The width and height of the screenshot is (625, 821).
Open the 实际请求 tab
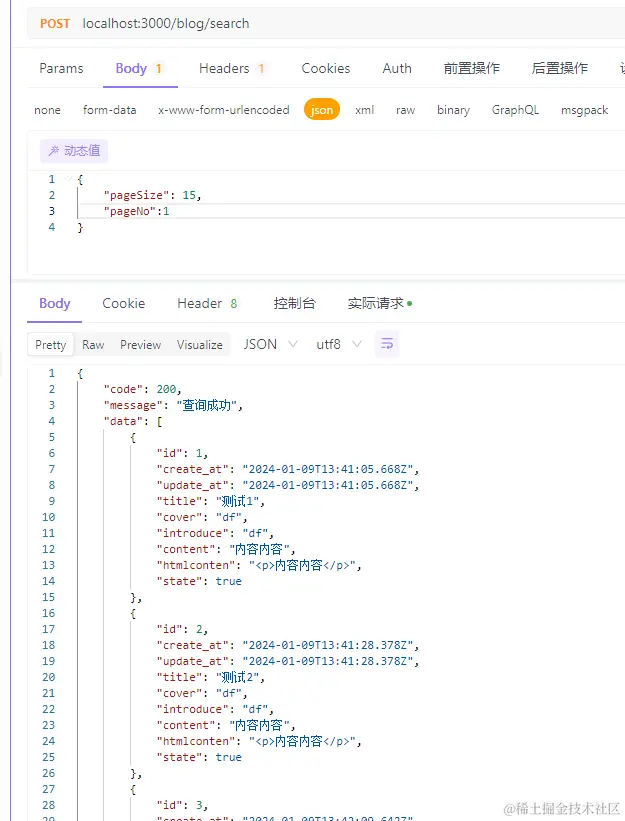[380, 303]
